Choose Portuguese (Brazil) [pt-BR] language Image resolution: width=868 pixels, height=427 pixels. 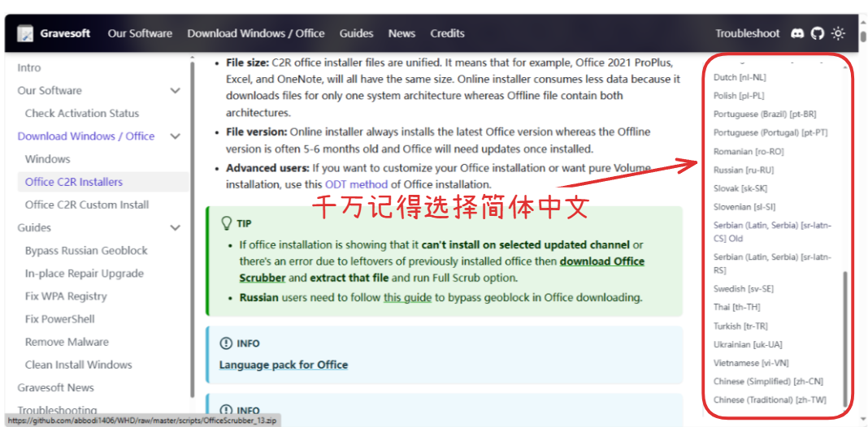765,114
